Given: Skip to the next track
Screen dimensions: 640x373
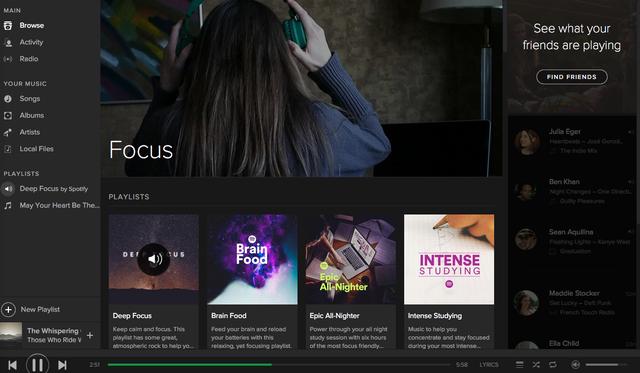Looking at the screenshot, I should click(62, 365).
